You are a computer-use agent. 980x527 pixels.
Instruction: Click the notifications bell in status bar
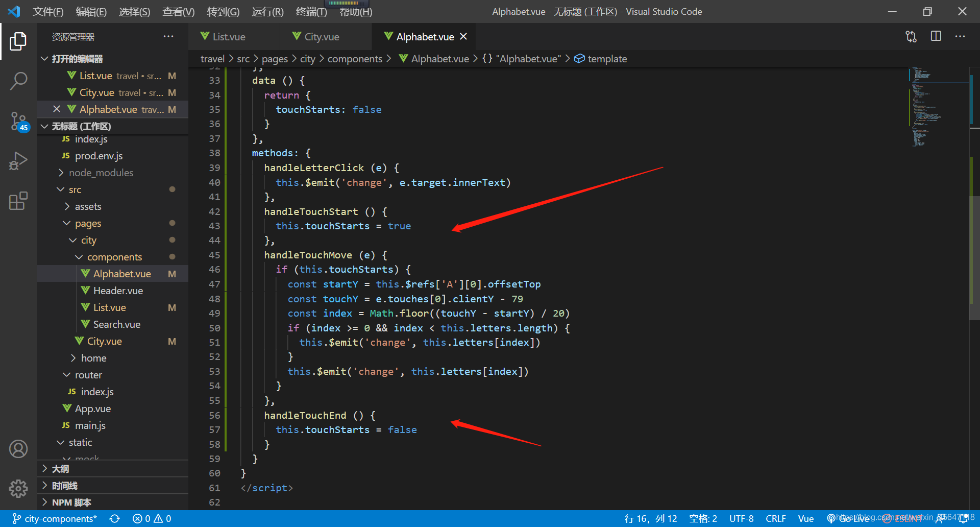click(x=964, y=519)
